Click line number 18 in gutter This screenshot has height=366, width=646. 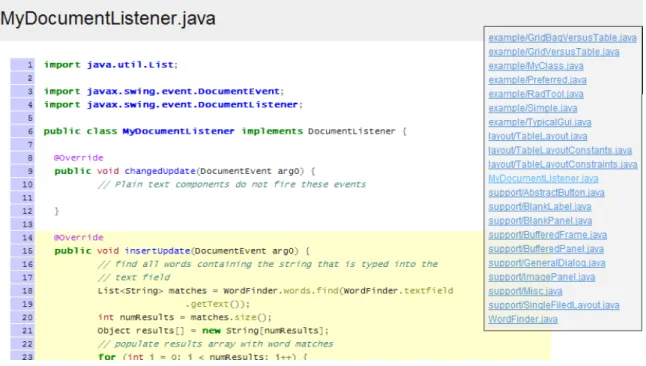point(27,291)
